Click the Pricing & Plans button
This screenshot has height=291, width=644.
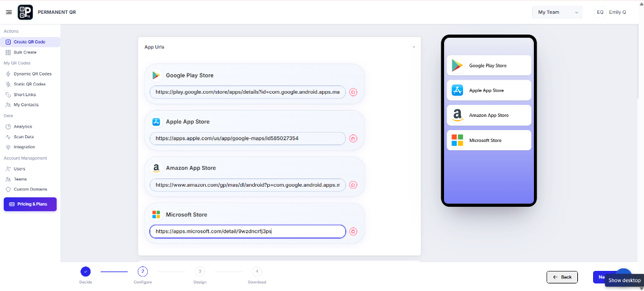[x=30, y=204]
